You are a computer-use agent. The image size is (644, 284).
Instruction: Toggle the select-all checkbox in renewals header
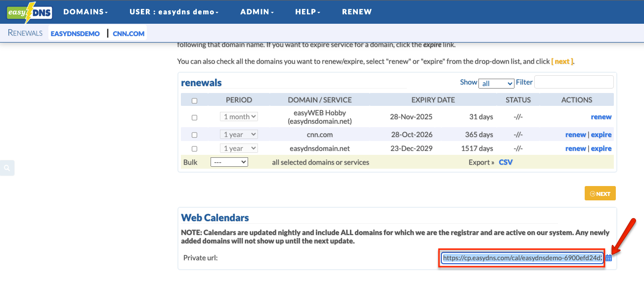(194, 100)
